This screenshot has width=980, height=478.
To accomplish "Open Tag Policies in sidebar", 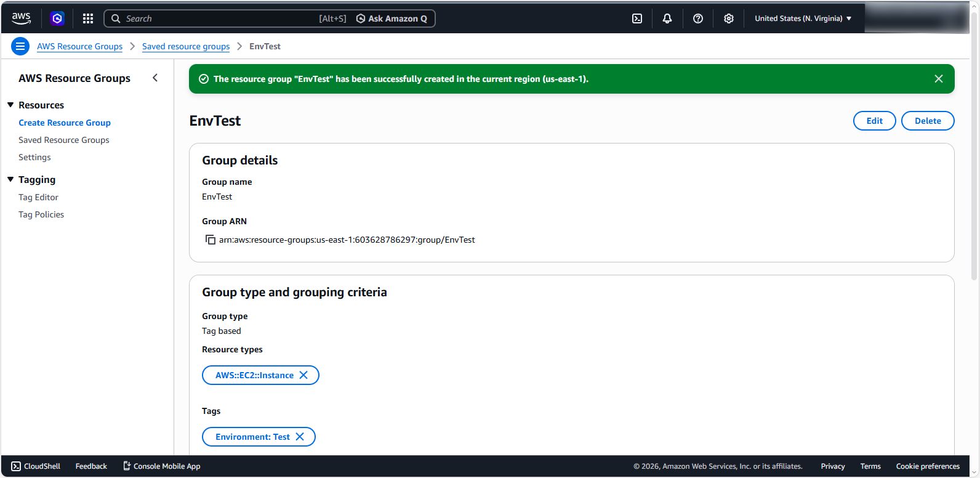I will pos(41,214).
